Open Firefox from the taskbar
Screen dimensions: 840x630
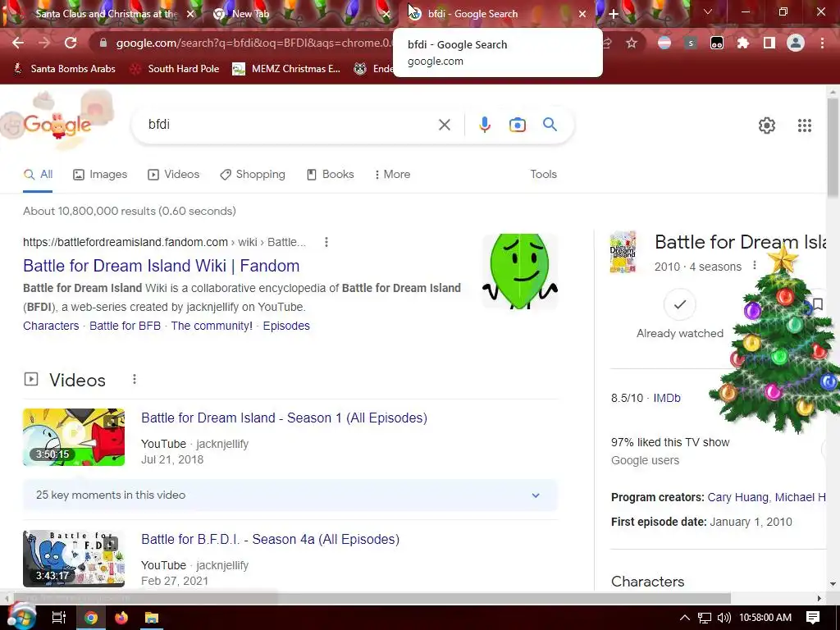[121, 618]
